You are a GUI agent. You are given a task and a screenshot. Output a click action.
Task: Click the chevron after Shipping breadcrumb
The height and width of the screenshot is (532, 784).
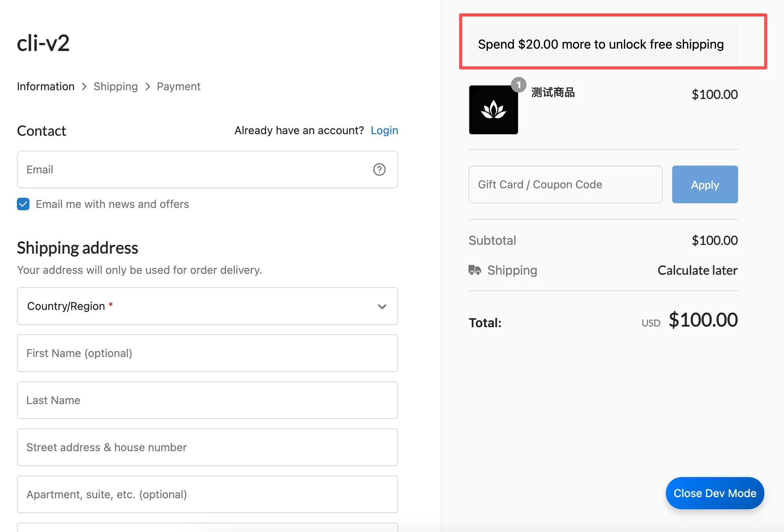point(148,87)
